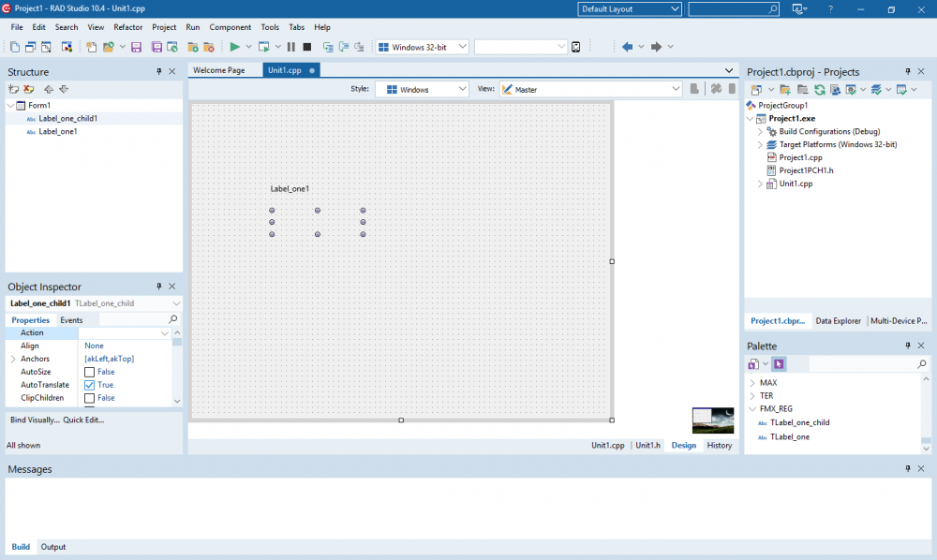Click the up arrow in Structure toolbar
This screenshot has width=937, height=560.
(49, 89)
